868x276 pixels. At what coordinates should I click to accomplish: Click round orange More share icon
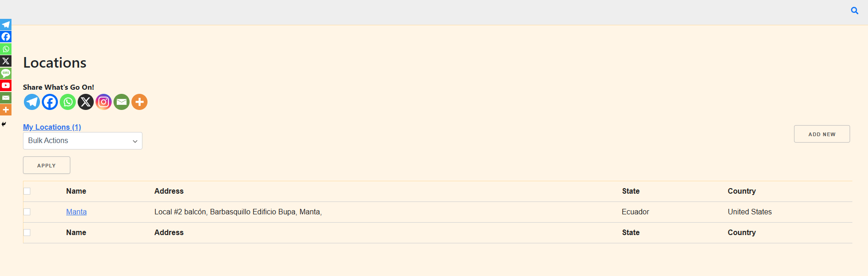(139, 102)
